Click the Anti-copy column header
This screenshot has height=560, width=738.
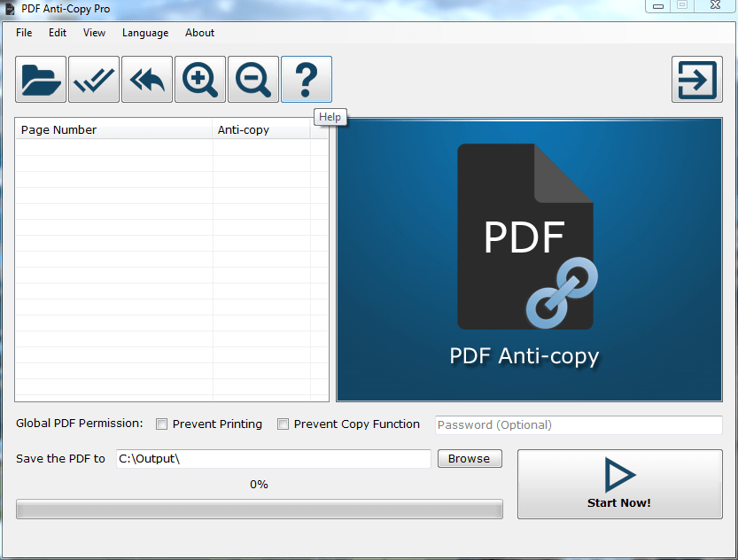[261, 130]
